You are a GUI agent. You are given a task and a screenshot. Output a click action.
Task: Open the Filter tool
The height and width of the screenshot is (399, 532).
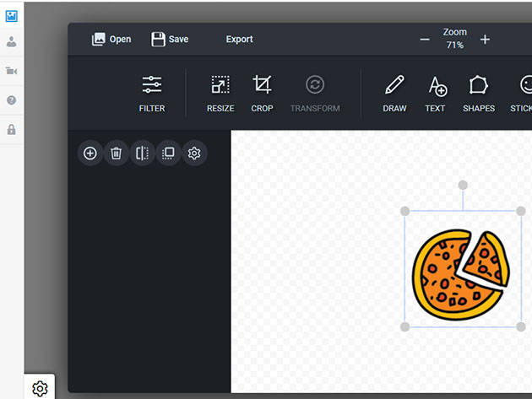point(152,94)
